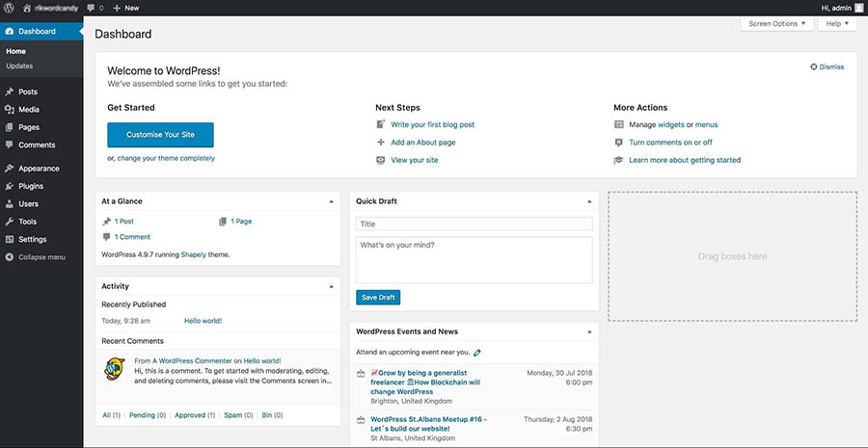Click the write blog post pencil icon
The height and width of the screenshot is (448, 868).
380,124
